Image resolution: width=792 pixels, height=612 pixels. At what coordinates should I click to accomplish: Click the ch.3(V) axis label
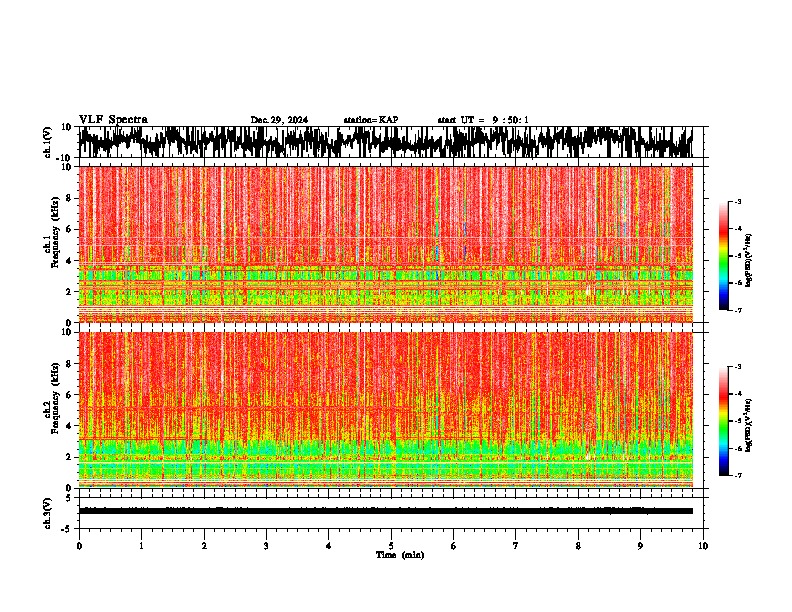tap(48, 513)
